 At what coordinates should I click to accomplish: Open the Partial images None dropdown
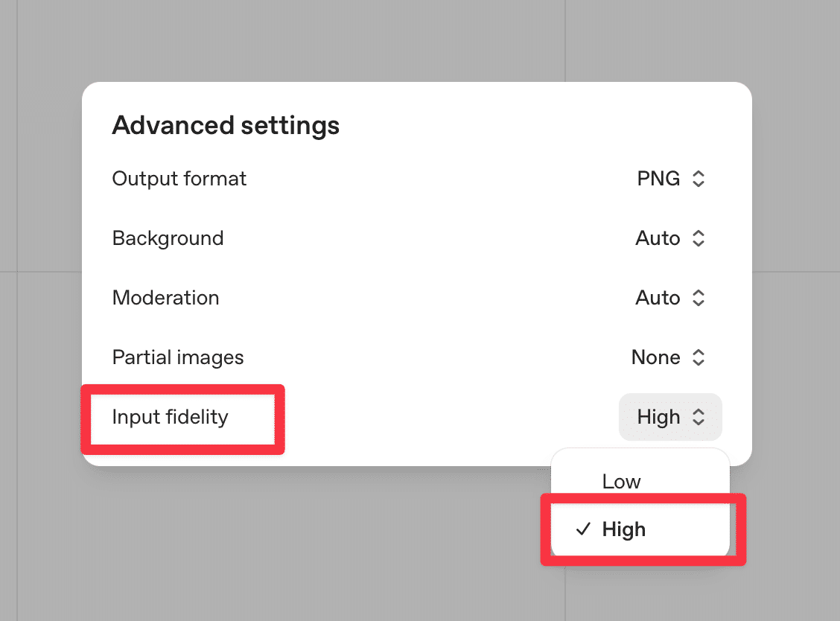[667, 357]
